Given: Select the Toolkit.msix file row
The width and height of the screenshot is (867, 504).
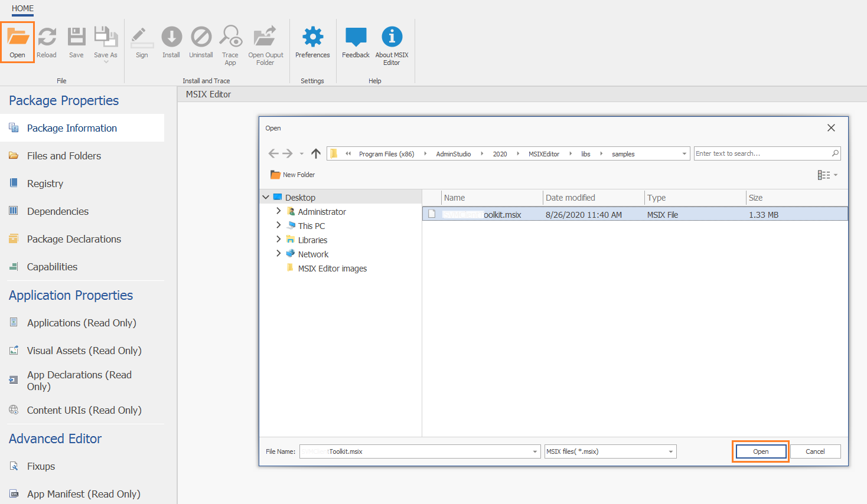Looking at the screenshot, I should coord(635,214).
